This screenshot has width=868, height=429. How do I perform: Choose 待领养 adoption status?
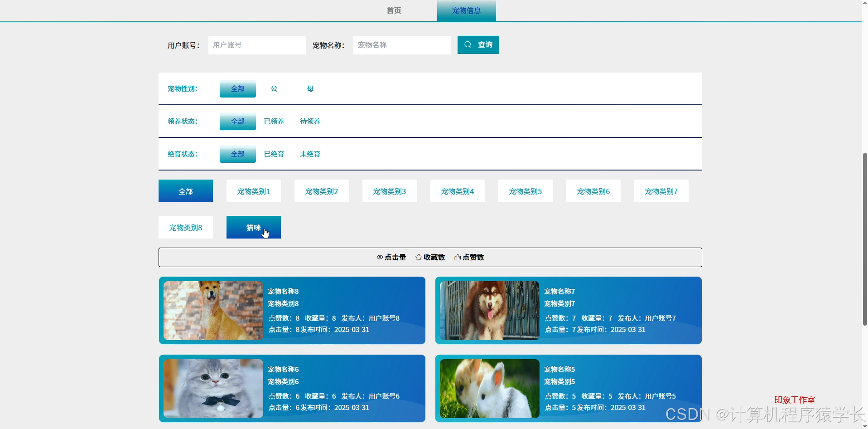[x=310, y=121]
